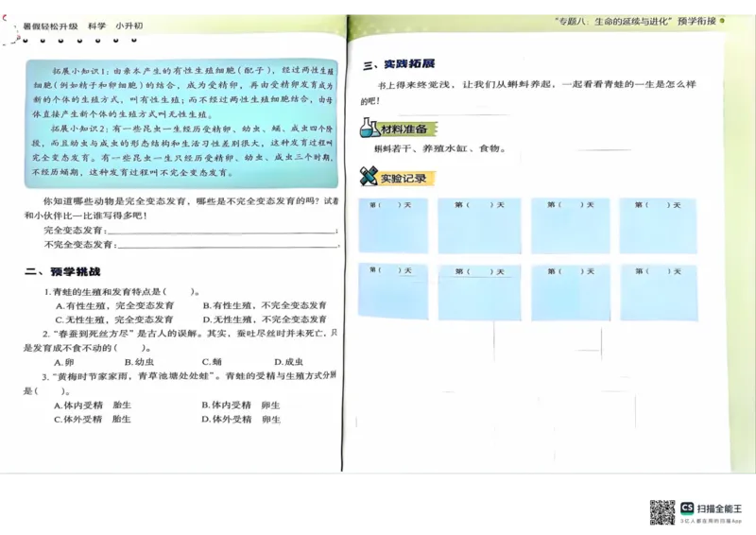Image resolution: width=756 pixels, height=535 pixels.
Task: Click the header 专题八:生命的延续与进化
Action: [613, 21]
